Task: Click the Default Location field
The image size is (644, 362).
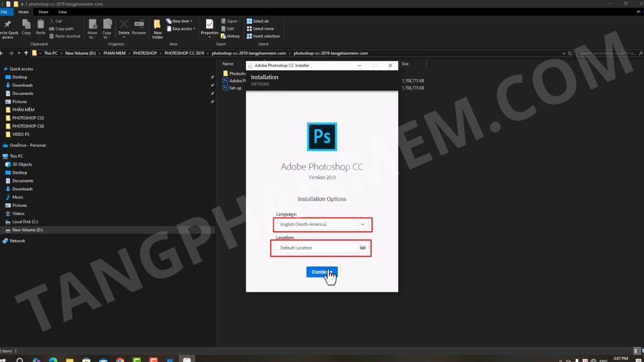Action: (x=314, y=248)
